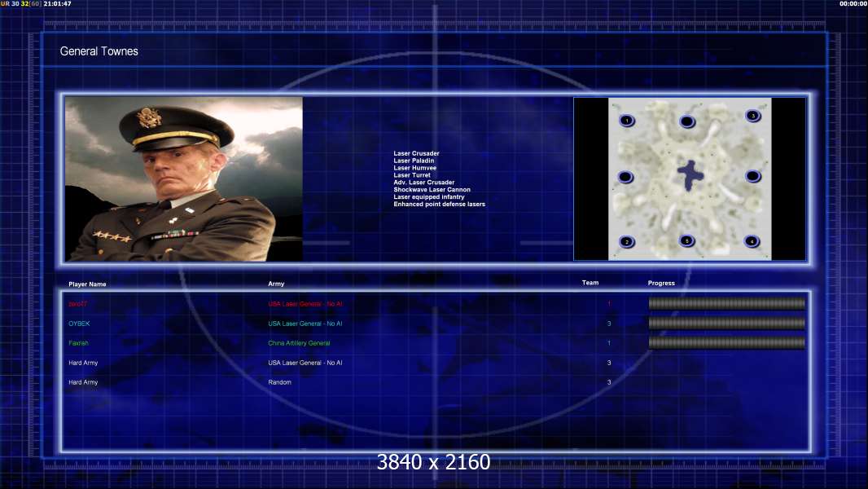Click OYBEK's team number 3
The width and height of the screenshot is (868, 489).
(x=609, y=324)
